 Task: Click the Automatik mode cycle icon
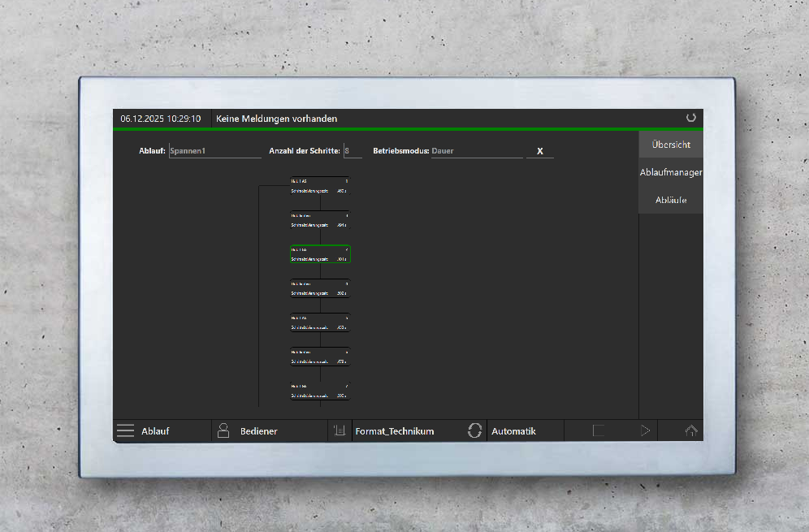[474, 431]
